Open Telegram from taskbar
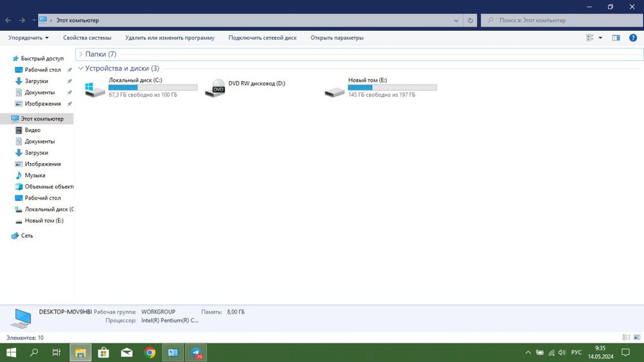Screen dimensions: 644x362 coord(196,352)
